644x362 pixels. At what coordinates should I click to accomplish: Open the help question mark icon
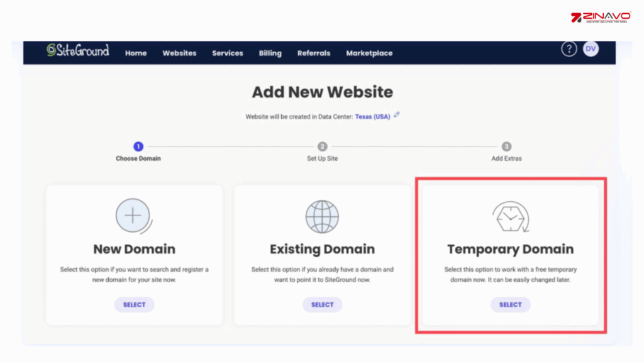[569, 49]
